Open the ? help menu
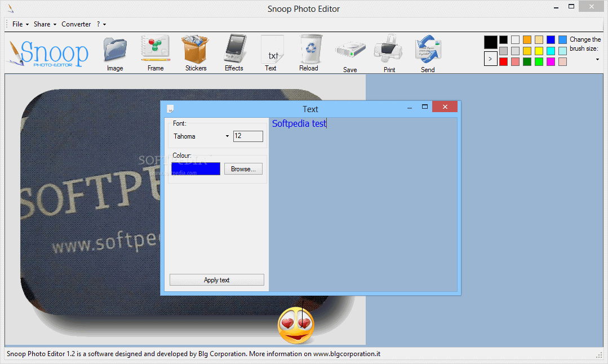The image size is (608, 364). click(101, 24)
